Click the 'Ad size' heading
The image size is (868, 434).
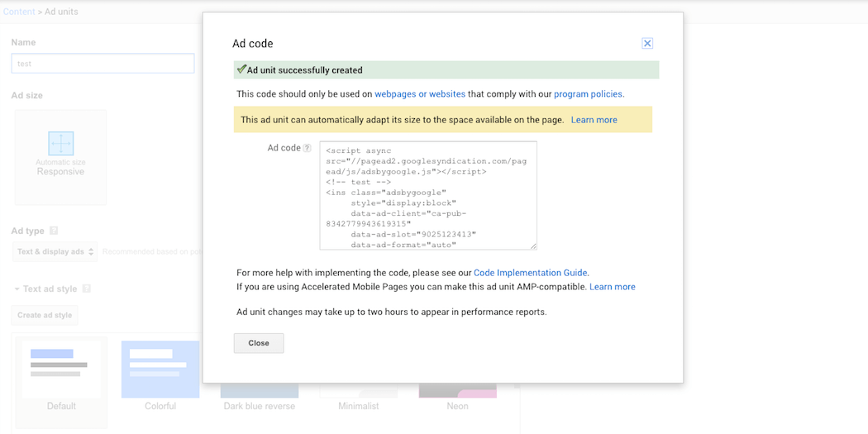coord(27,95)
